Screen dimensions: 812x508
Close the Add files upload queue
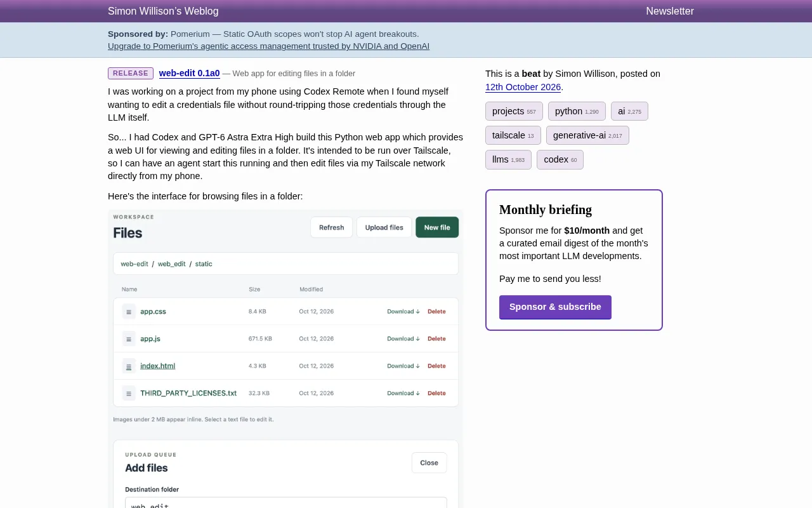[429, 463]
